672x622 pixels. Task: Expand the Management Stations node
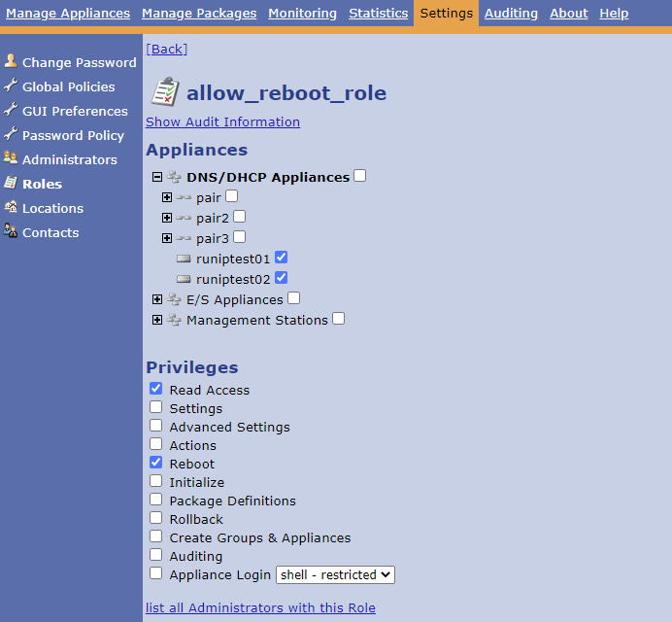point(157,320)
